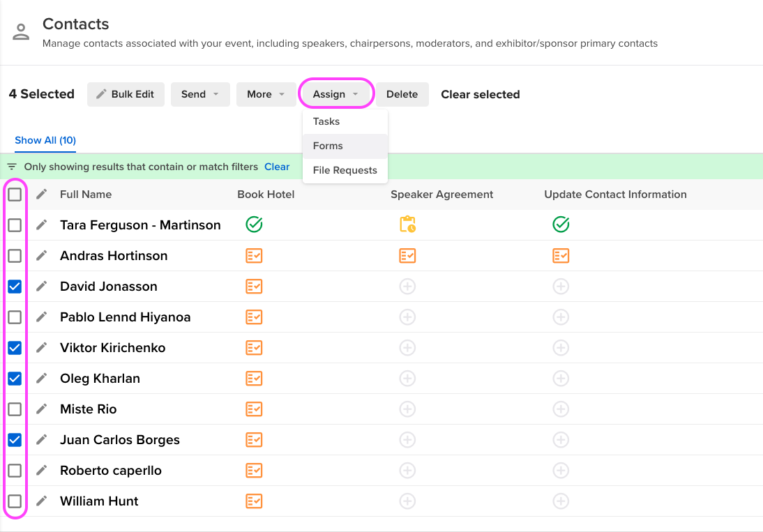763x532 pixels.
Task: Click the Bulk Edit button
Action: [126, 94]
